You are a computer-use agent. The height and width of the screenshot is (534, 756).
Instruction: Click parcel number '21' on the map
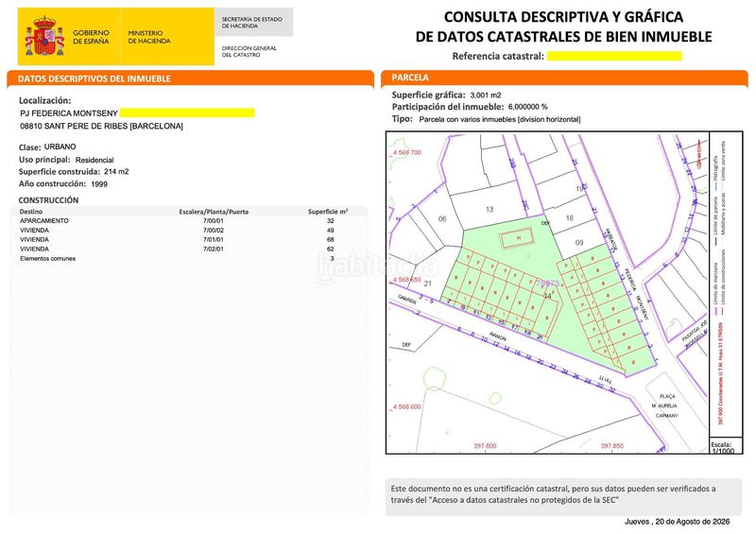click(428, 284)
